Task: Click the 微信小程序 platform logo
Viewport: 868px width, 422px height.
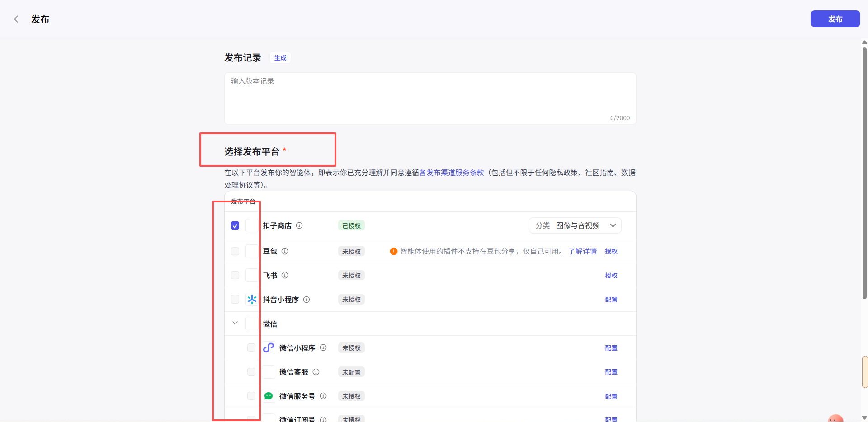Action: (269, 347)
